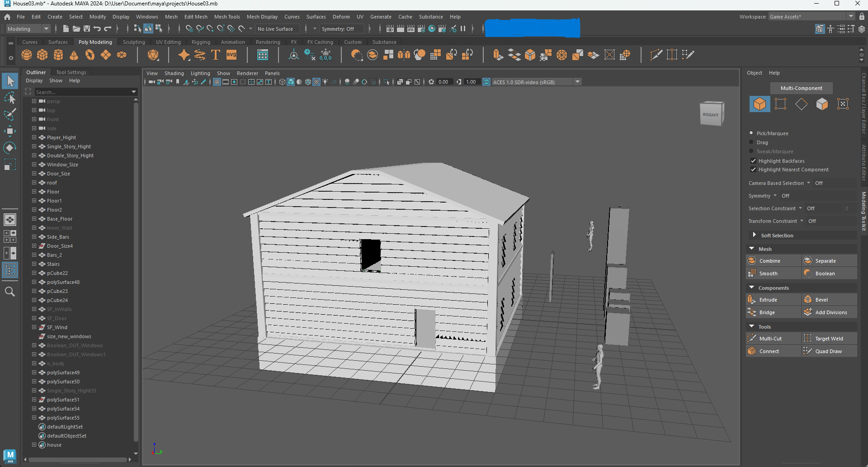Expand Soft Selection section
Image resolution: width=868 pixels, height=467 pixels.
(x=754, y=235)
